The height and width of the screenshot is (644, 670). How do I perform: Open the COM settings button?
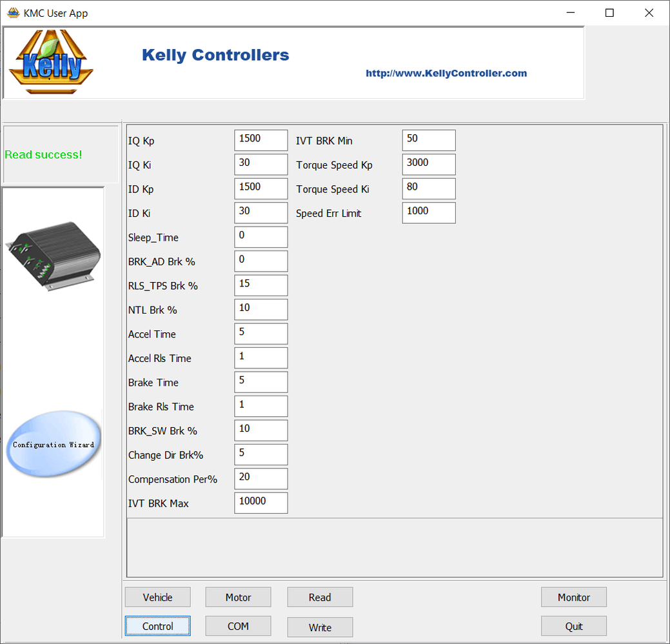click(x=238, y=626)
